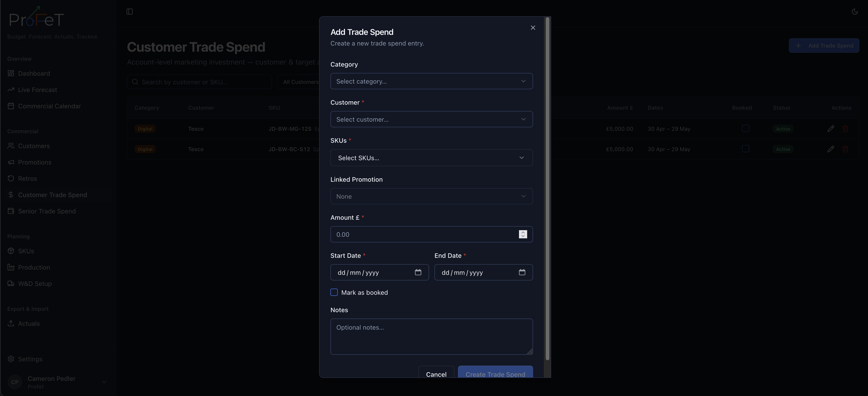This screenshot has width=868, height=396.
Task: Toggle the sidebar panel icon
Action: (x=129, y=12)
